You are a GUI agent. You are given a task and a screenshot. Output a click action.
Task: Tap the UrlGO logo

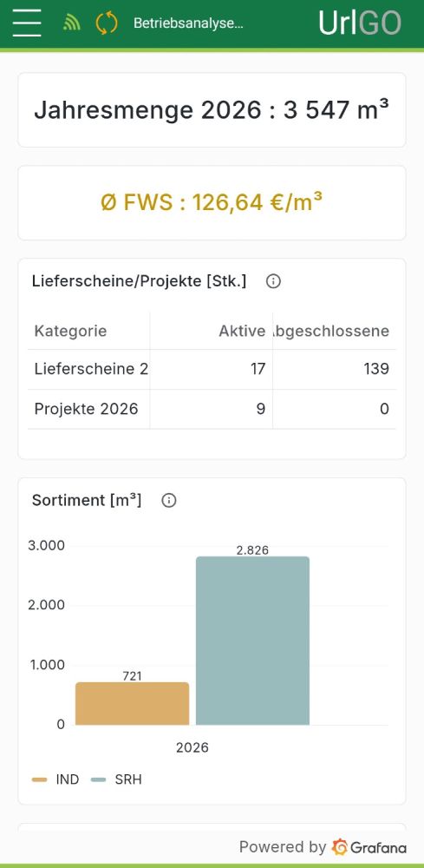[360, 23]
